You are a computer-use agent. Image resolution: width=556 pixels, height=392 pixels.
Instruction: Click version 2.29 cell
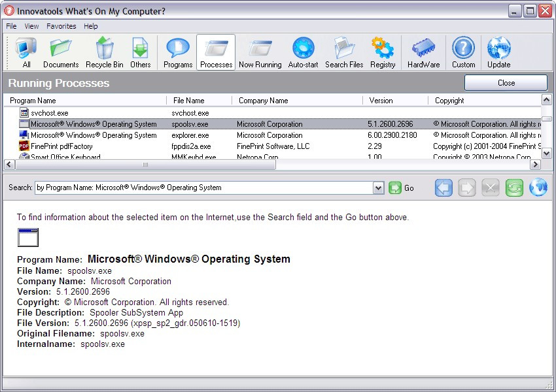click(x=375, y=146)
